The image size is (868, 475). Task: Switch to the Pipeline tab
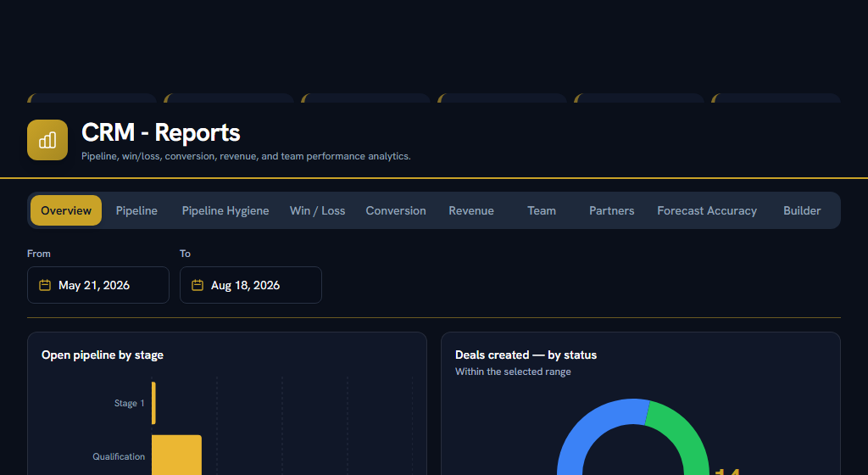tap(136, 210)
